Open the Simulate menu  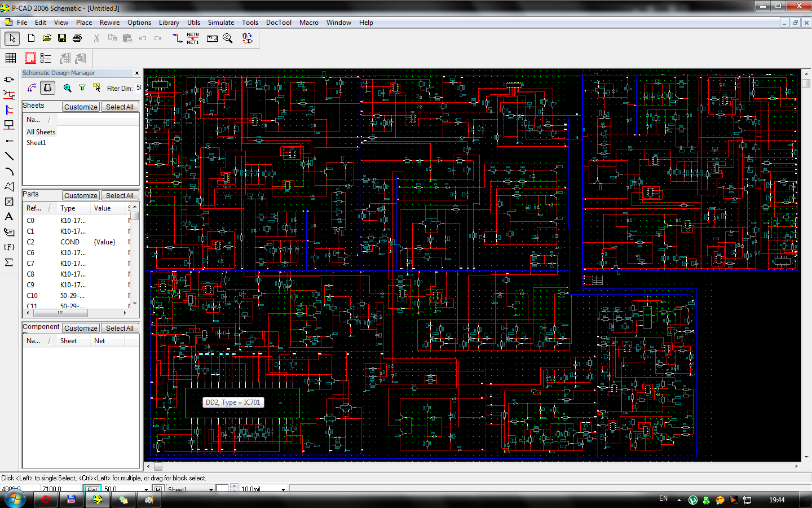coord(221,23)
